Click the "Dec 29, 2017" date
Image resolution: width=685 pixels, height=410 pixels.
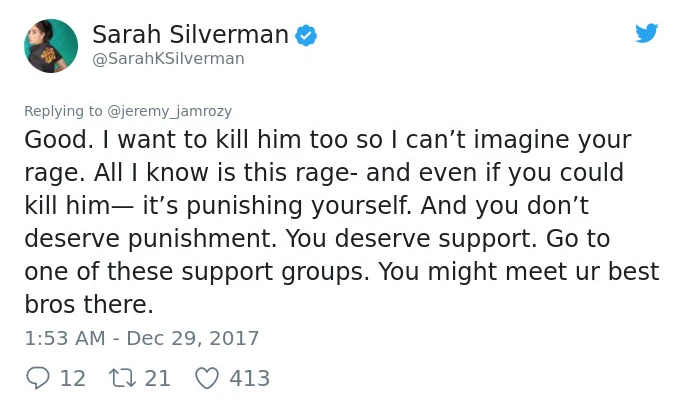tap(191, 338)
